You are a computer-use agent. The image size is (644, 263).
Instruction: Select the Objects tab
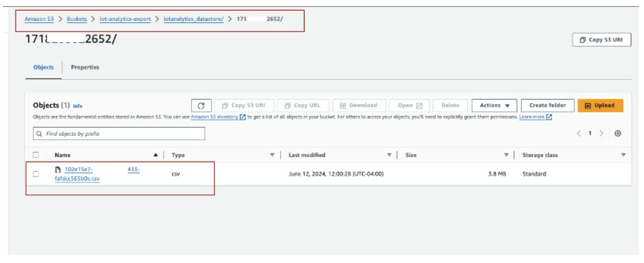(43, 68)
